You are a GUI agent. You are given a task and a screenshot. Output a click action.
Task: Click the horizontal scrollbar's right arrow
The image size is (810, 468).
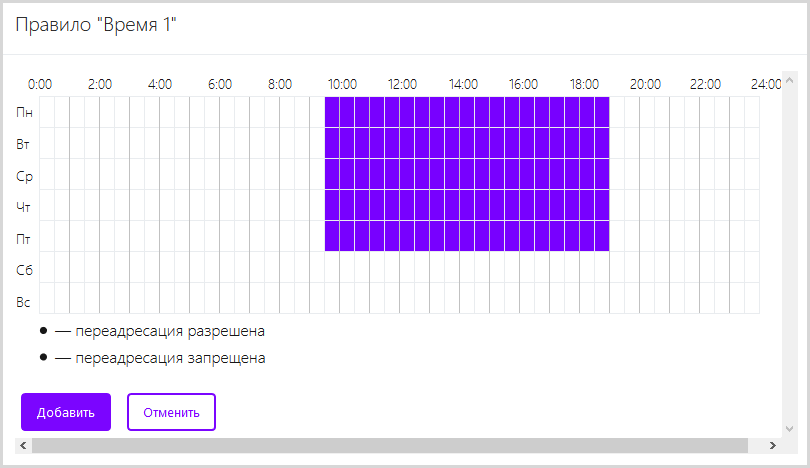tap(772, 445)
